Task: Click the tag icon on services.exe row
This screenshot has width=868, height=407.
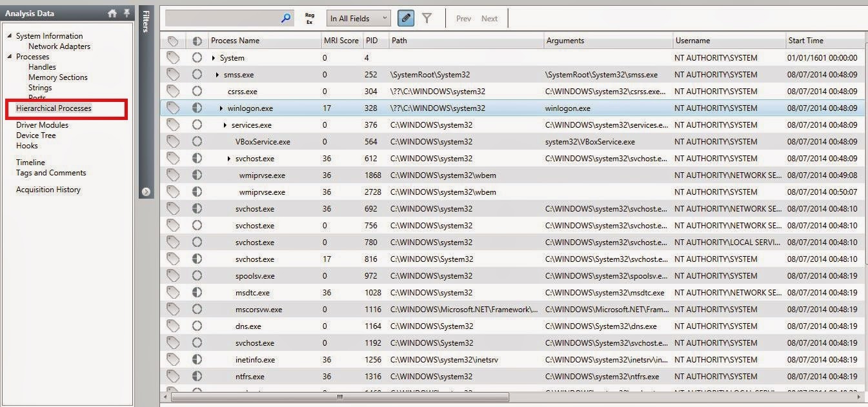Action: [x=172, y=125]
